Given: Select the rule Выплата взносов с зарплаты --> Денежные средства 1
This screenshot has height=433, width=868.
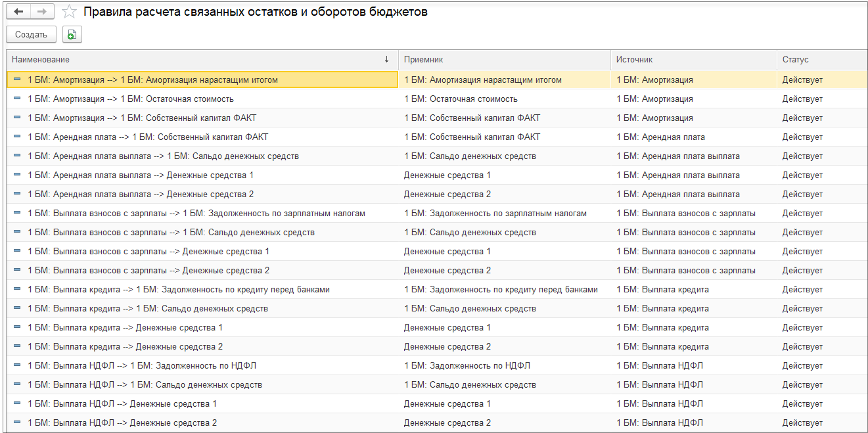Looking at the screenshot, I should 148,252.
